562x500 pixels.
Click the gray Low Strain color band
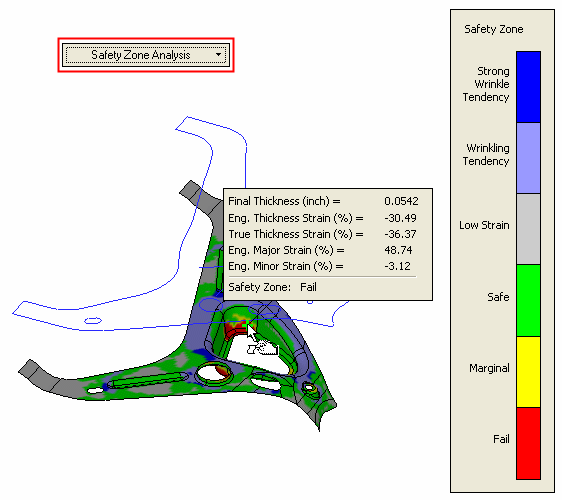[x=528, y=229]
